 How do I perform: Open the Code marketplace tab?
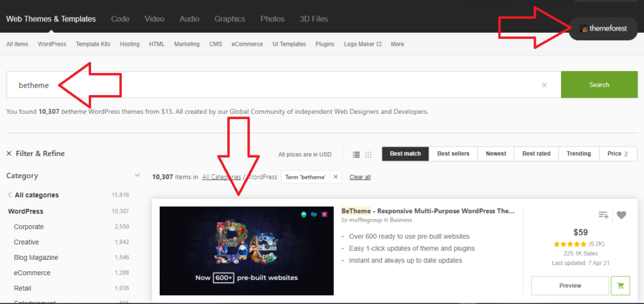pos(120,19)
